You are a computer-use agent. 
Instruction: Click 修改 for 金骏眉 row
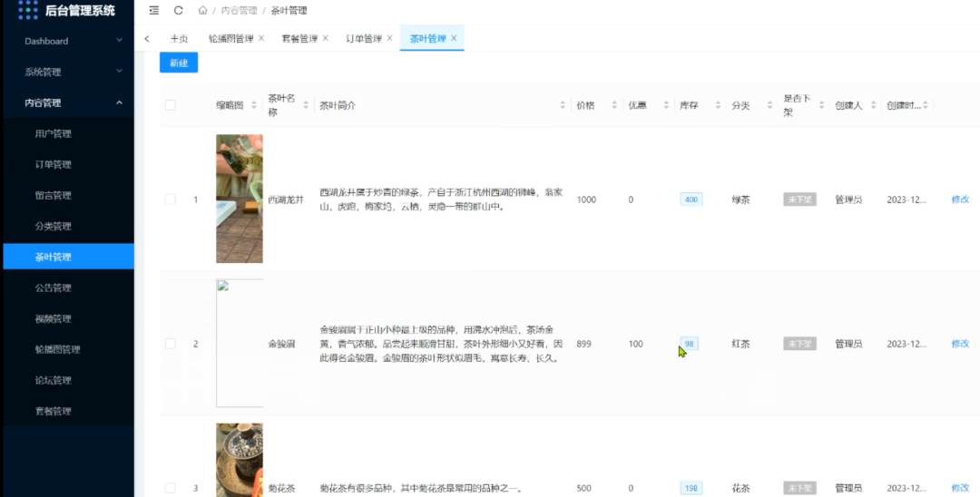(x=960, y=344)
